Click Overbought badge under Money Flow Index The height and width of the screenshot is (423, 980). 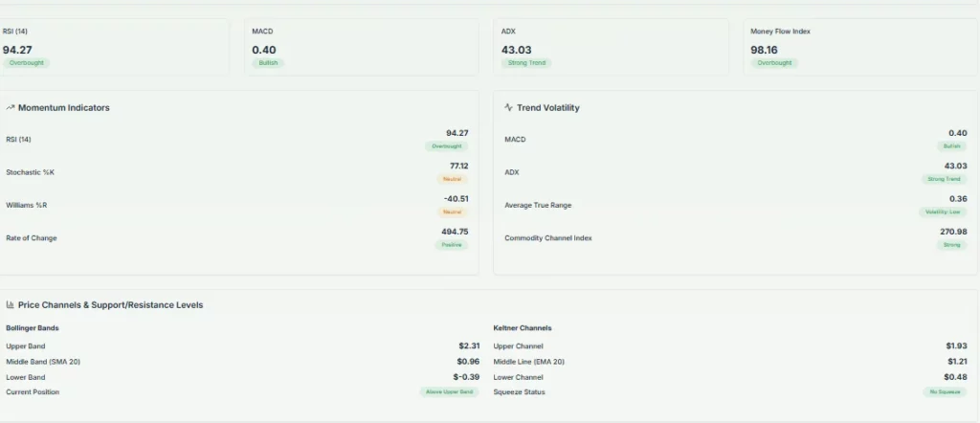click(774, 63)
